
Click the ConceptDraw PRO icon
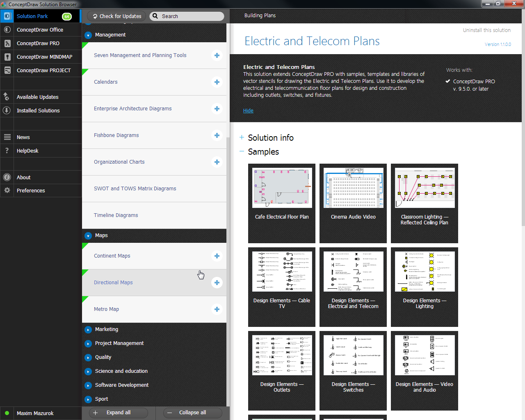(7, 43)
